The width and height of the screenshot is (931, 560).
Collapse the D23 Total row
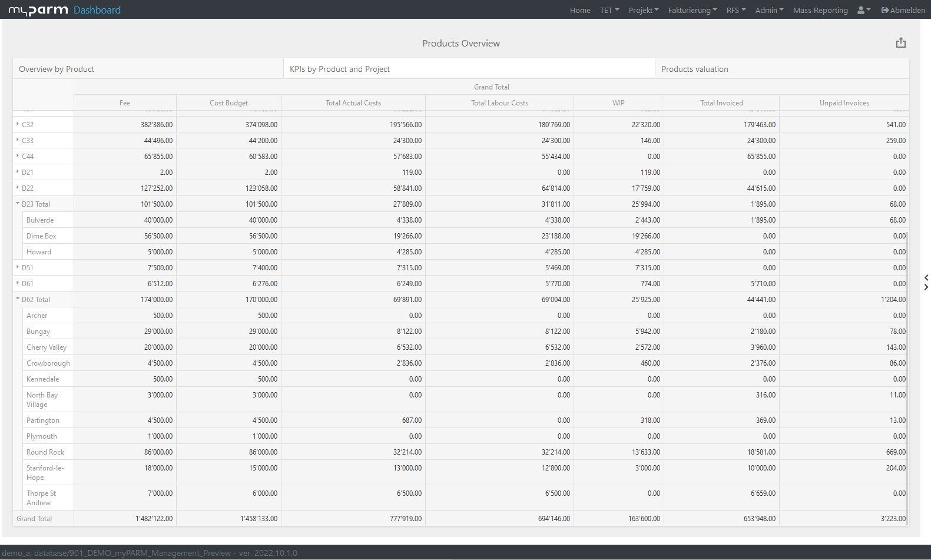click(x=18, y=204)
